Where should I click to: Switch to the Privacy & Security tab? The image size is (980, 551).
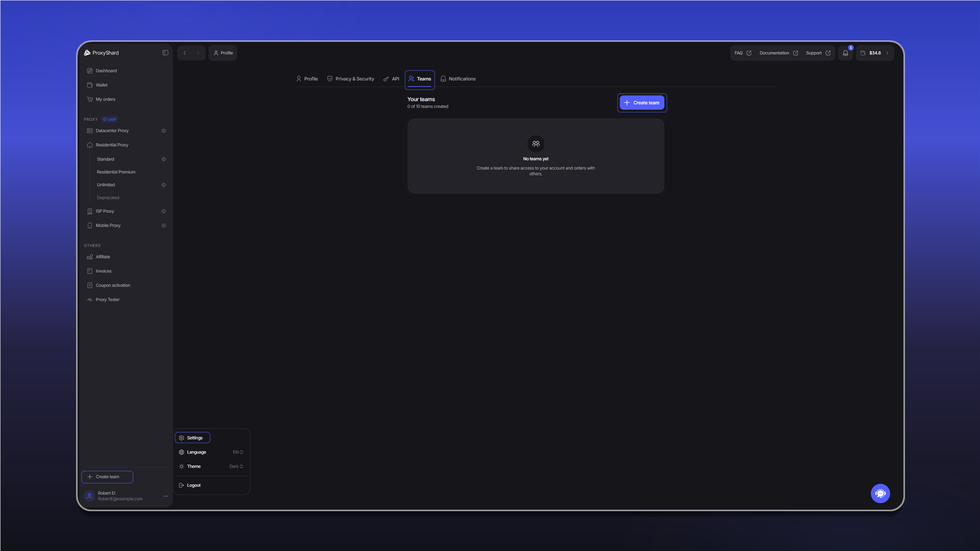point(351,79)
